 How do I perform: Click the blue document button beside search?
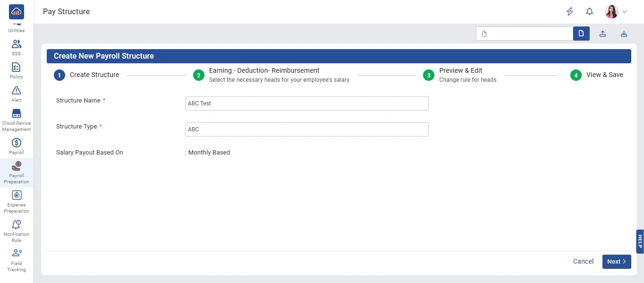click(x=581, y=34)
